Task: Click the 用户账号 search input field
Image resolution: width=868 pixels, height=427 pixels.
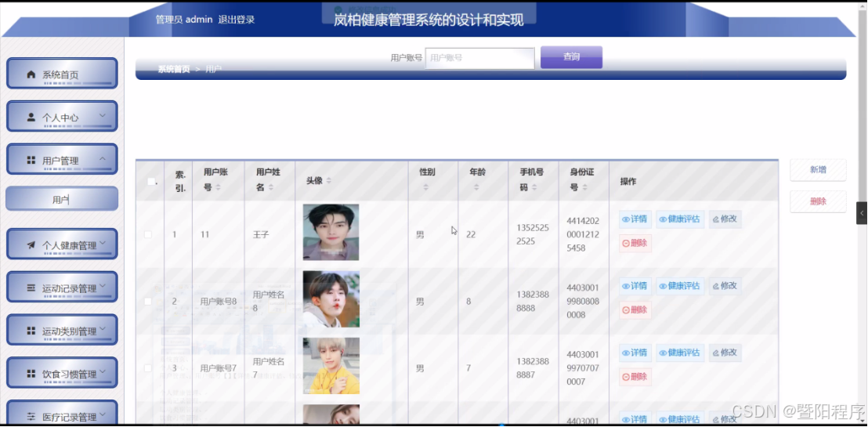Action: pyautogui.click(x=480, y=58)
